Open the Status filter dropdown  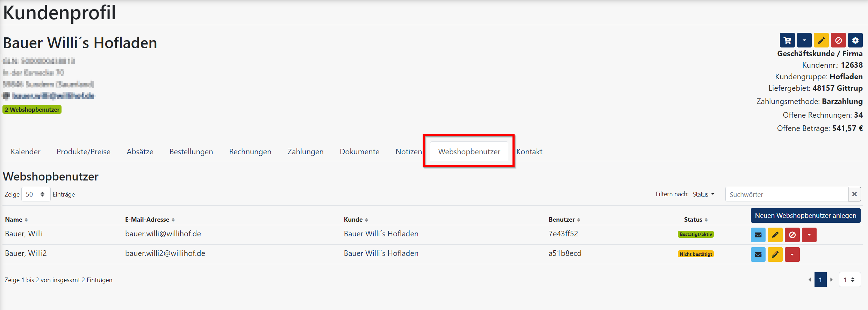(704, 194)
